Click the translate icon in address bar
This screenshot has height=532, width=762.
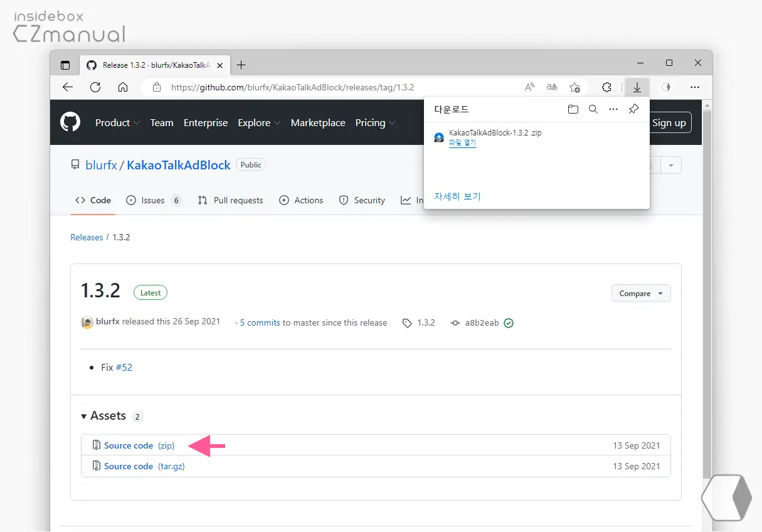click(x=552, y=87)
